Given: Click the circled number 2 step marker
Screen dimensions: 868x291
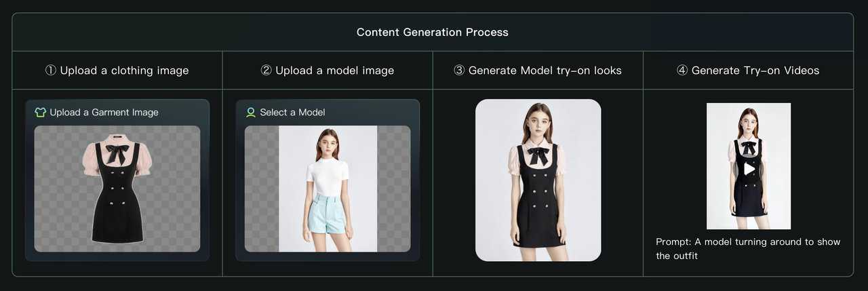Looking at the screenshot, I should click(x=266, y=71).
